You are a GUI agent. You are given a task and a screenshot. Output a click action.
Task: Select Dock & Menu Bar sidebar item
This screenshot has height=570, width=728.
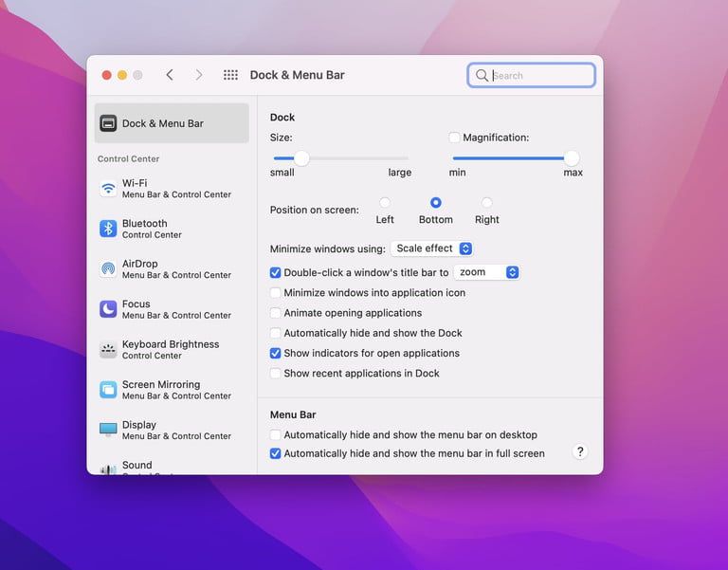(172, 123)
